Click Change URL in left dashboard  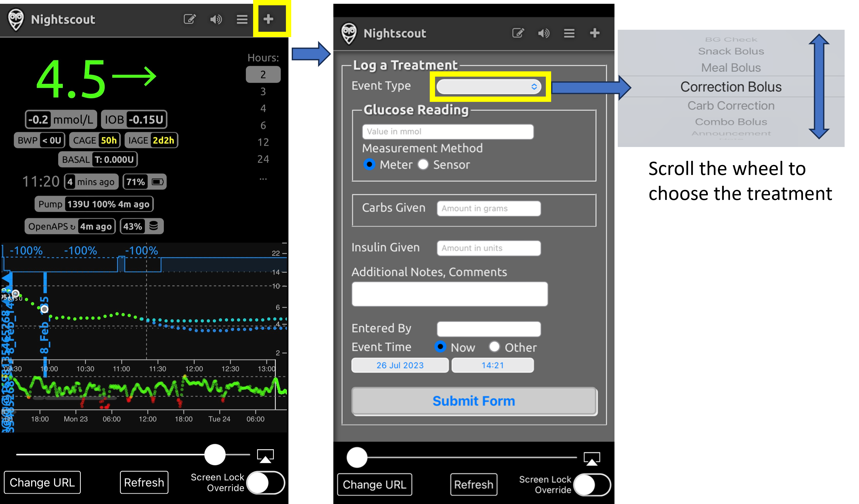click(x=42, y=483)
